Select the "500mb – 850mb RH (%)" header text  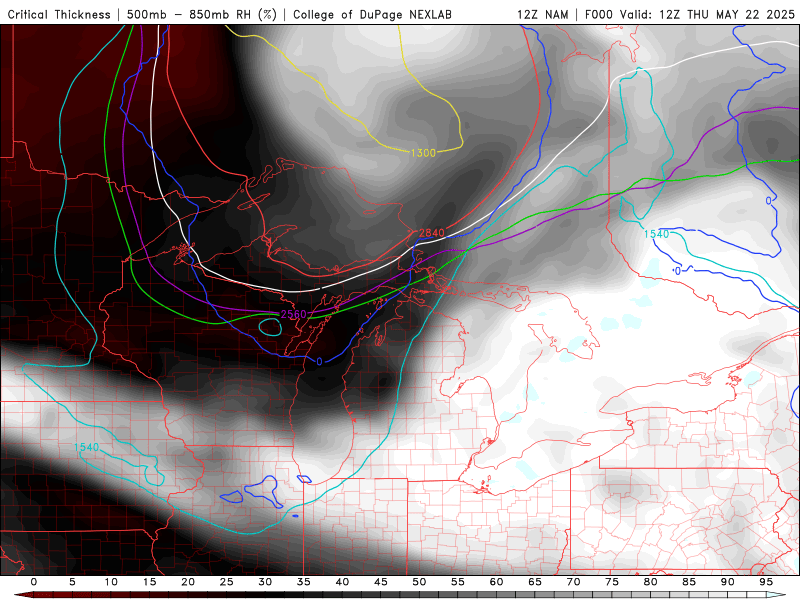point(202,15)
